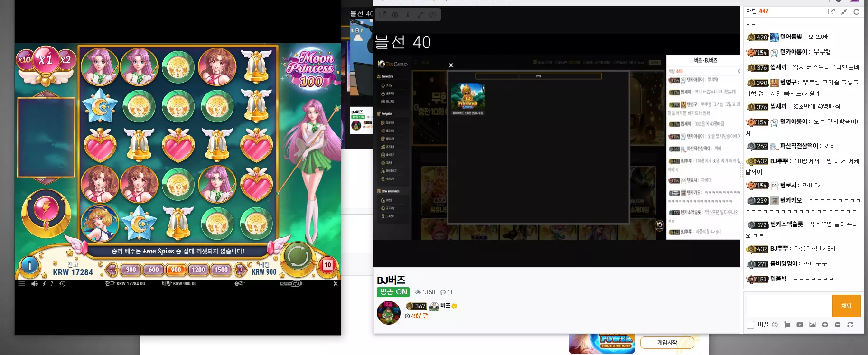Select the 600 bet amount

click(x=154, y=270)
